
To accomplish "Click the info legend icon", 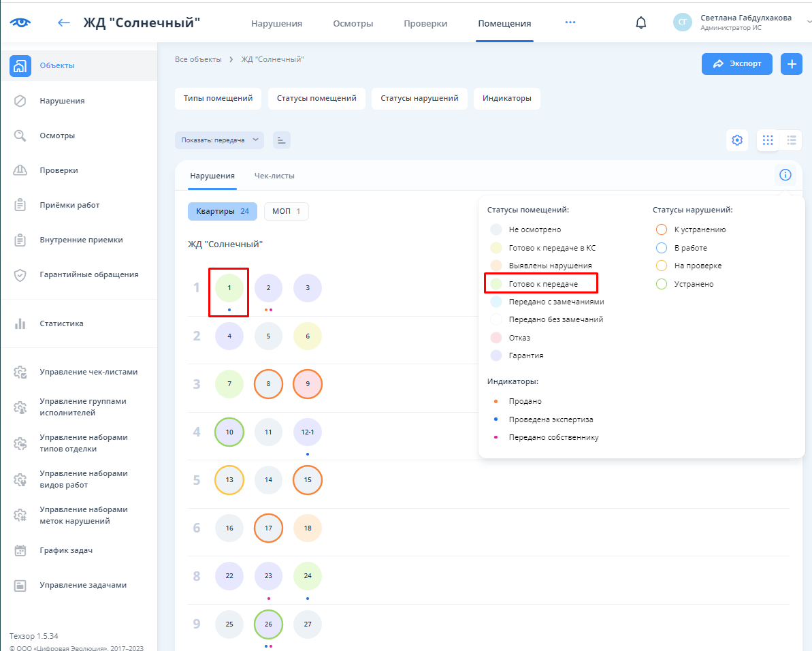I will [785, 176].
